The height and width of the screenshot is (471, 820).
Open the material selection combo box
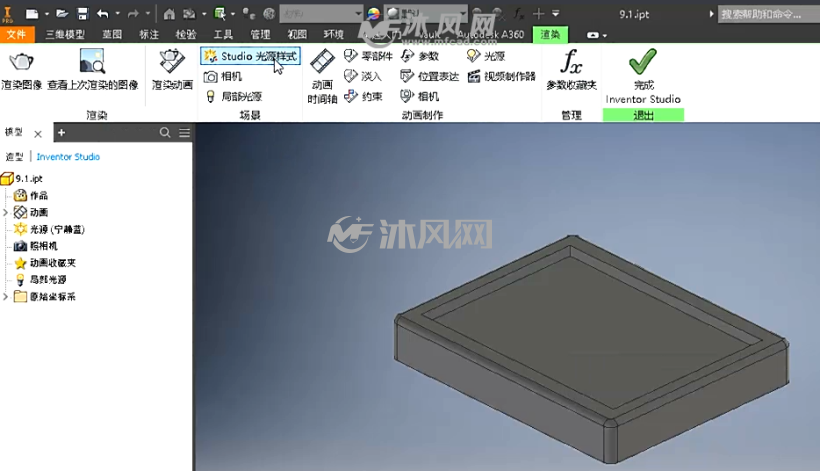(x=322, y=14)
